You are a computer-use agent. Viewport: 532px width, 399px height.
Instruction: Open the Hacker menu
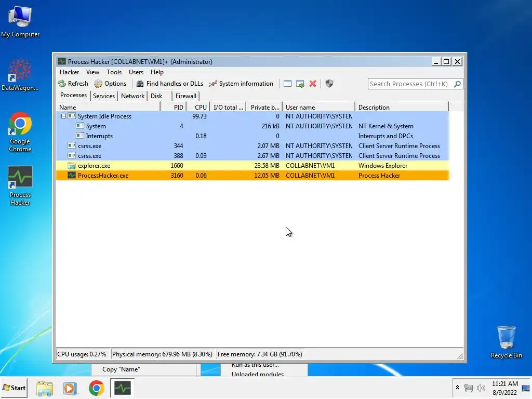(69, 72)
